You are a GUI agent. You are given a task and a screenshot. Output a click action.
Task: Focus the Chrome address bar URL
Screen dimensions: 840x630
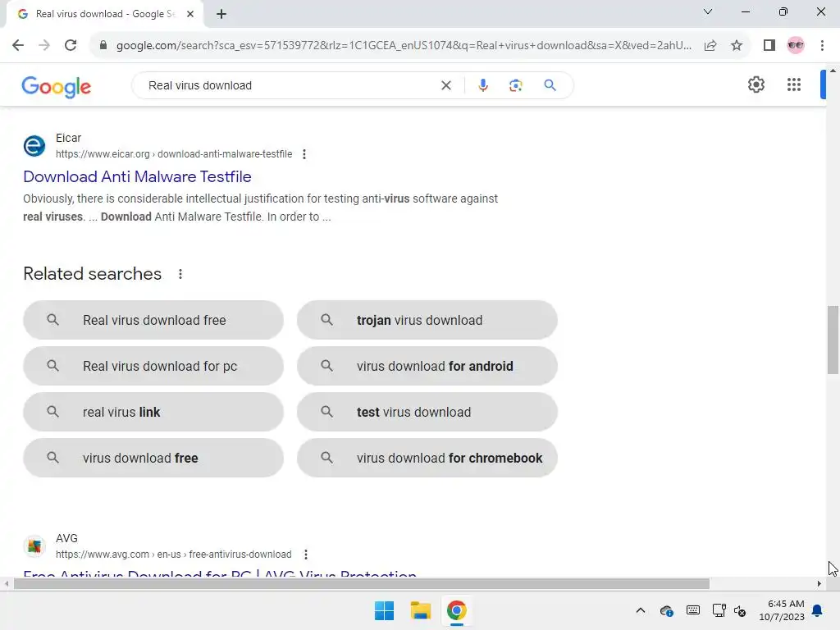[x=404, y=46]
